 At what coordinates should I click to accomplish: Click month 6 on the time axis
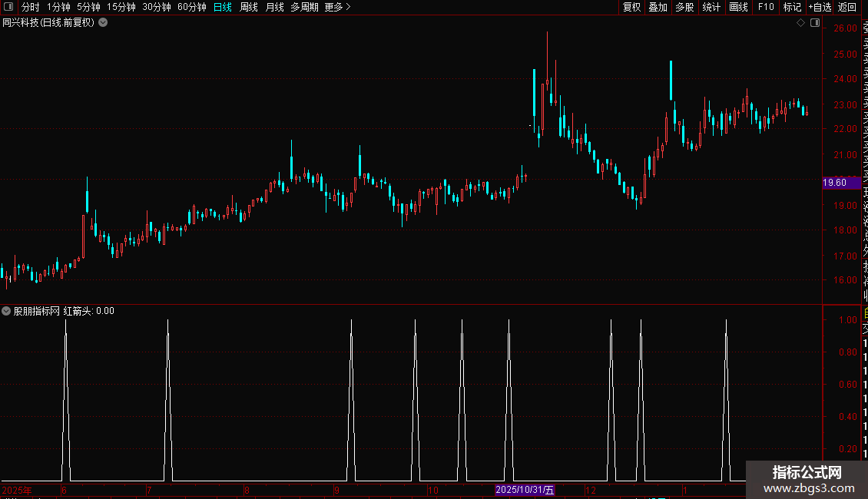(x=65, y=490)
